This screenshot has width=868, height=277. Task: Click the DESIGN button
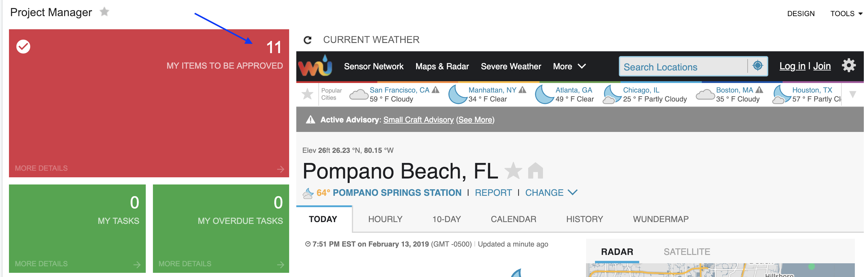pyautogui.click(x=800, y=14)
